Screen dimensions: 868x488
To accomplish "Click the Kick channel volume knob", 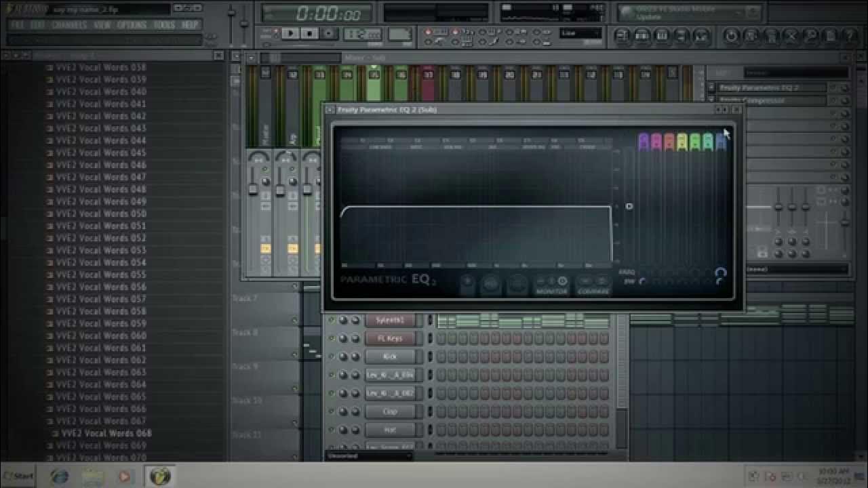I will click(x=355, y=357).
